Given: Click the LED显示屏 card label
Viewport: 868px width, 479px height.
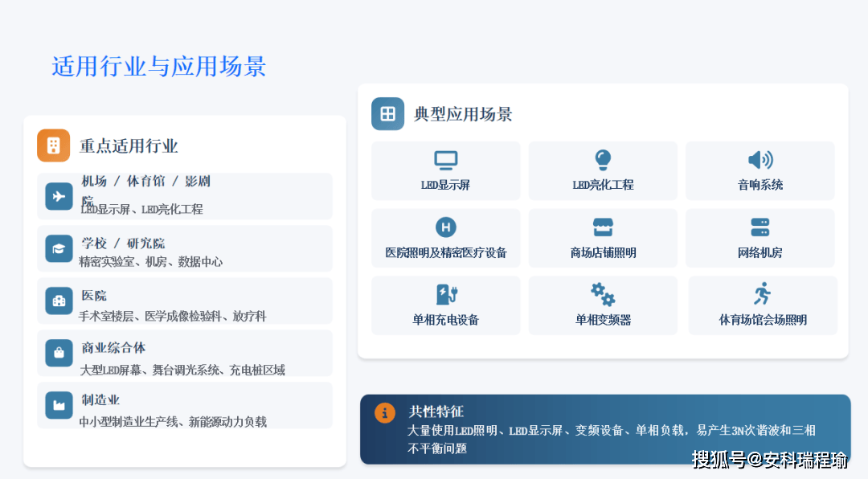Looking at the screenshot, I should click(445, 185).
